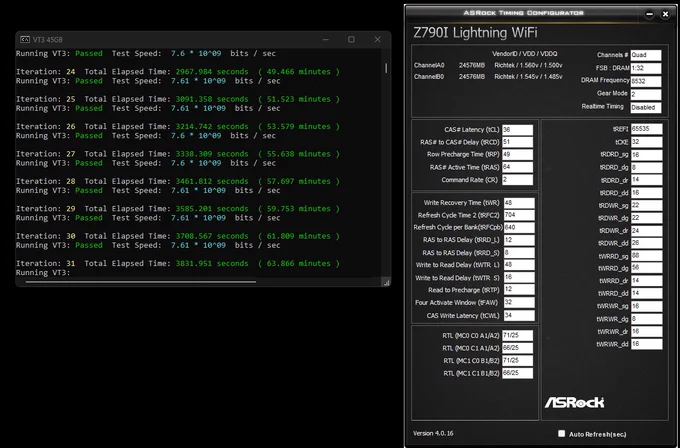Click the tRDRD_sg value field
The image size is (680, 448).
[x=646, y=155]
